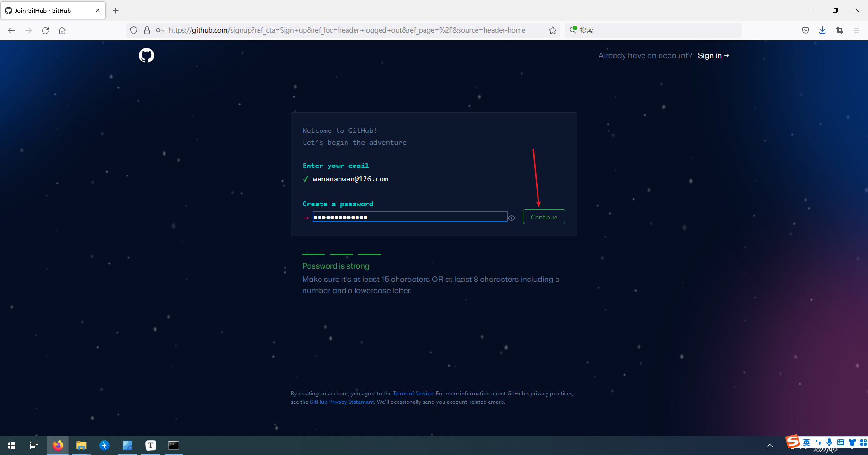
Task: Open the Downloads panel in Firefox toolbar
Action: tap(822, 30)
